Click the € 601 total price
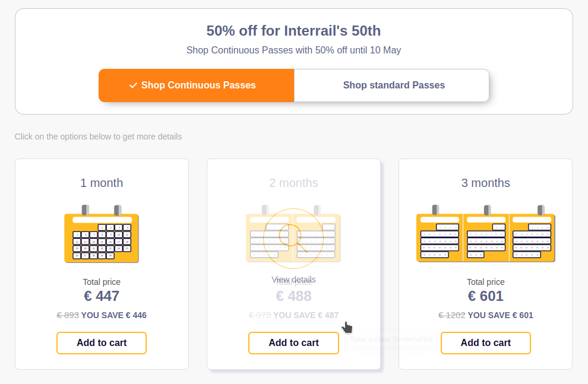The width and height of the screenshot is (588, 384). [485, 296]
